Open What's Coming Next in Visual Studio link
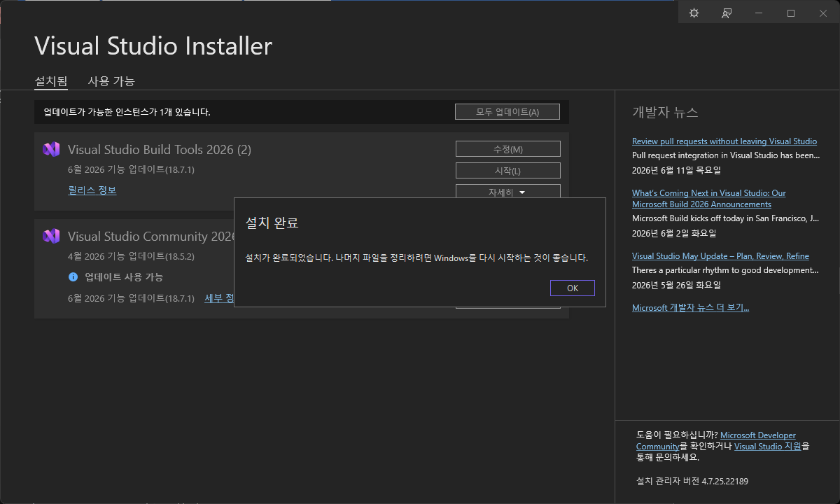The image size is (840, 504). (709, 199)
